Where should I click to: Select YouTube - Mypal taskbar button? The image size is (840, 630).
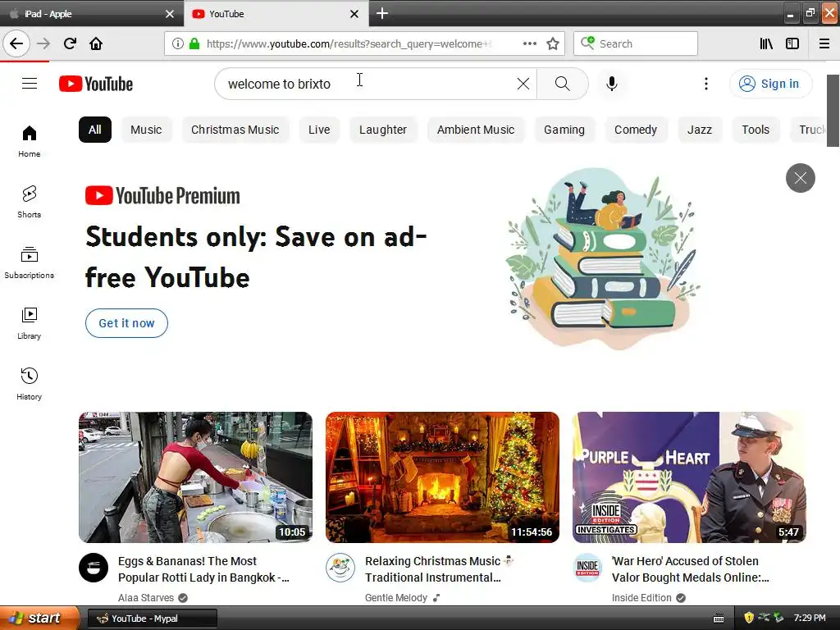pos(152,619)
